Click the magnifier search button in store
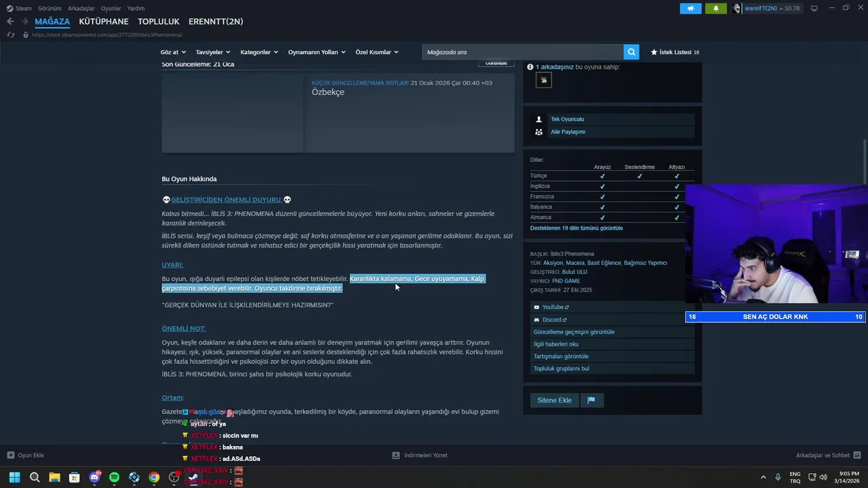 pos(632,52)
